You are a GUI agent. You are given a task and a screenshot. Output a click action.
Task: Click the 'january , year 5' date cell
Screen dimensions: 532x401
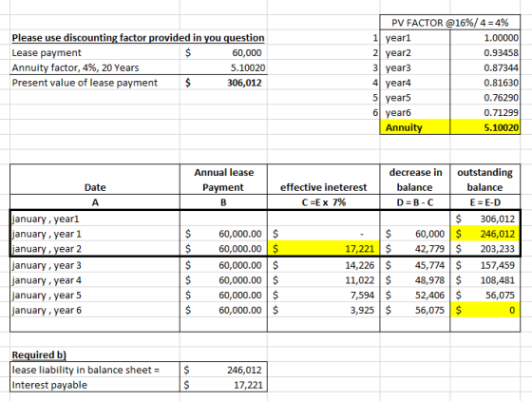[95, 296]
